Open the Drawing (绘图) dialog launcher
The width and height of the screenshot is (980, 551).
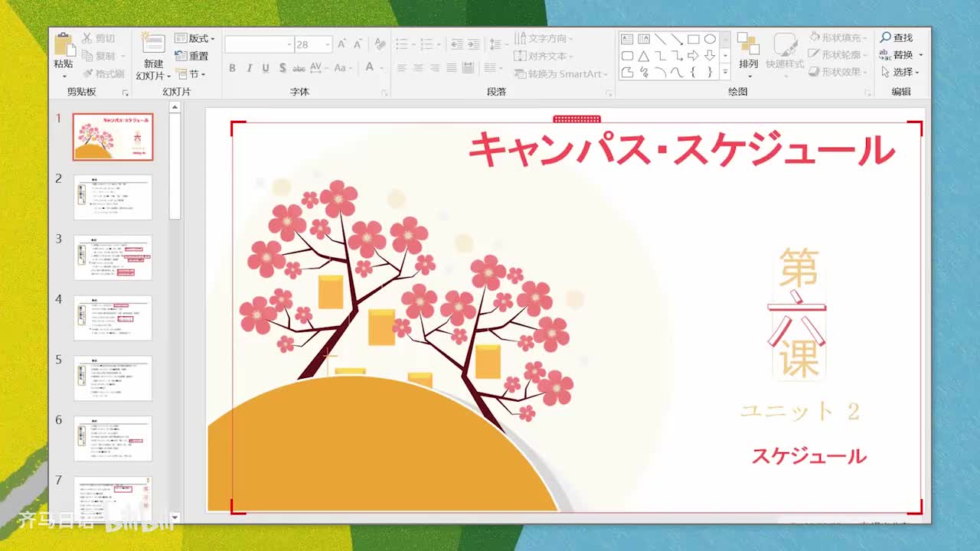(x=867, y=93)
